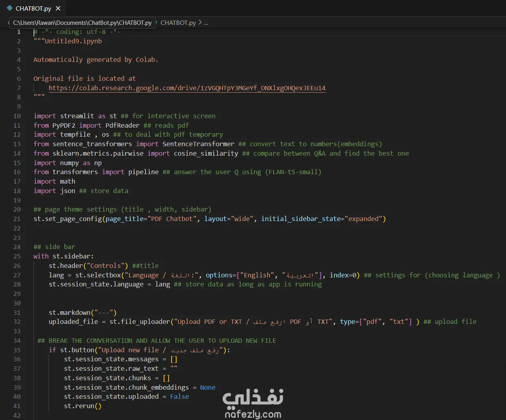Click the "wide" layout string
The image size is (506, 420).
coord(242,219)
